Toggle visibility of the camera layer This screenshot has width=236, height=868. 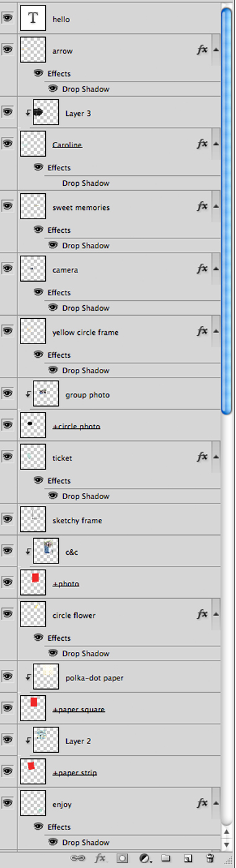coord(7,269)
